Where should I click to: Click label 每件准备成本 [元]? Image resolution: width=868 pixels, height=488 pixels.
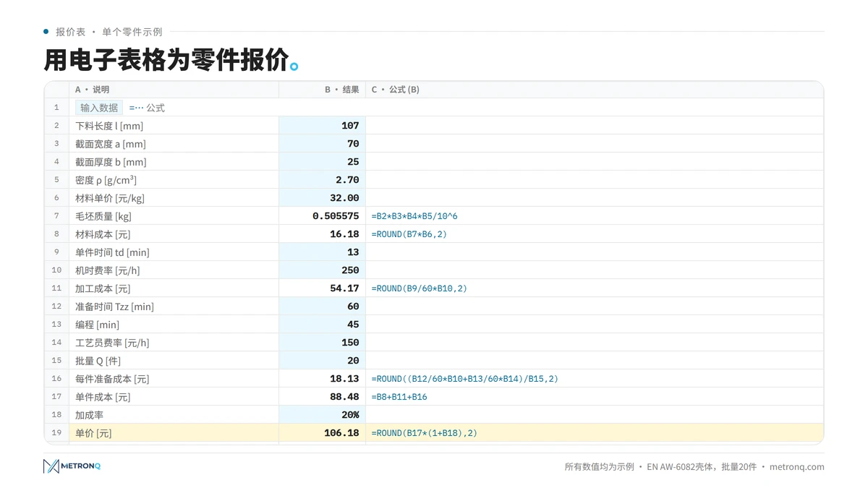[112, 379]
